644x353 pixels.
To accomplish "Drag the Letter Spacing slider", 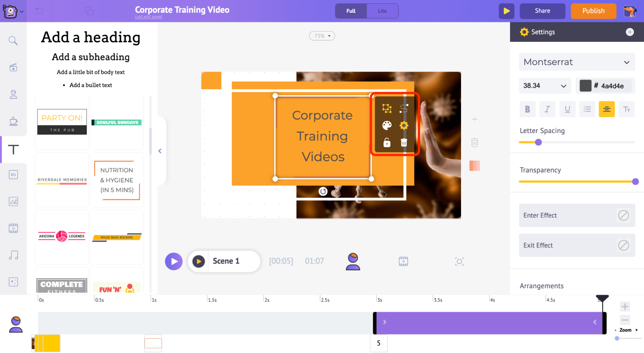I will point(538,142).
